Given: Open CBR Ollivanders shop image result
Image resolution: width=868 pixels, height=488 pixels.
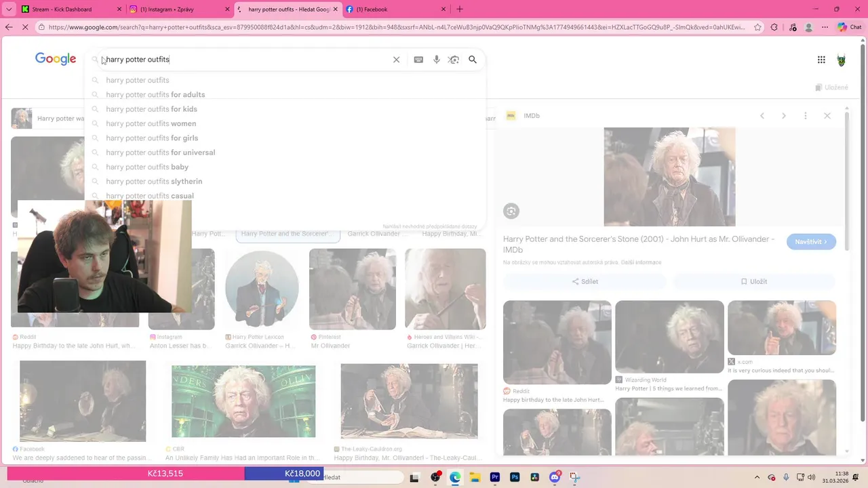Looking at the screenshot, I should (x=243, y=402).
